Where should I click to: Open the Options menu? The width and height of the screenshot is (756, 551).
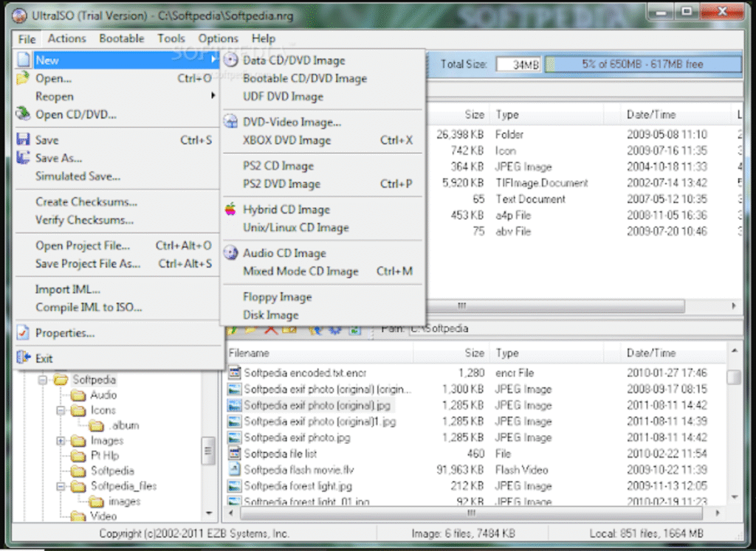[218, 38]
